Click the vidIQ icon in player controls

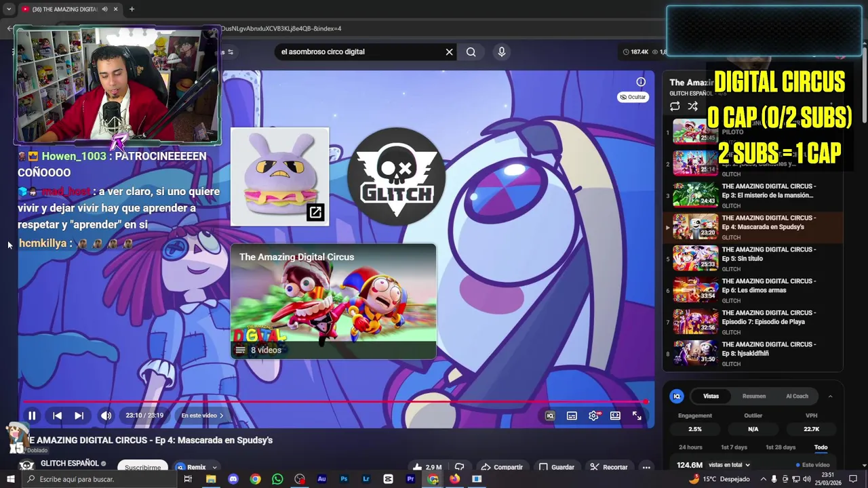pos(550,415)
